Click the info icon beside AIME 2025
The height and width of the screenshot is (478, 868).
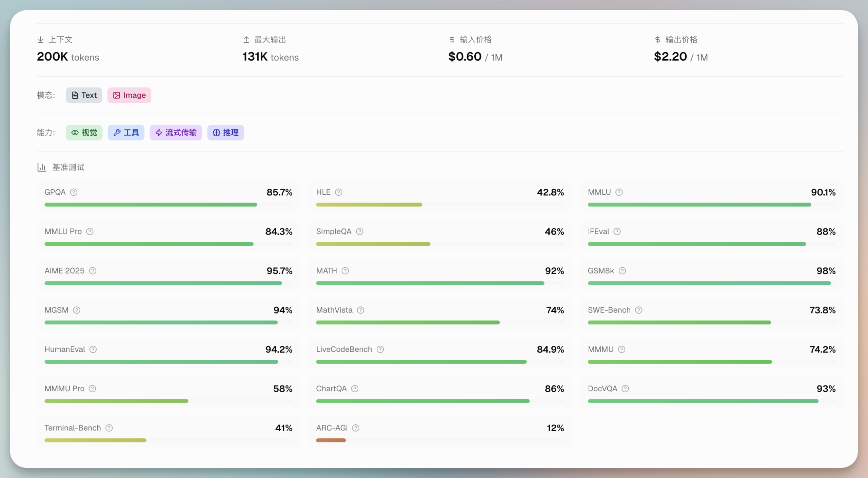coord(93,271)
